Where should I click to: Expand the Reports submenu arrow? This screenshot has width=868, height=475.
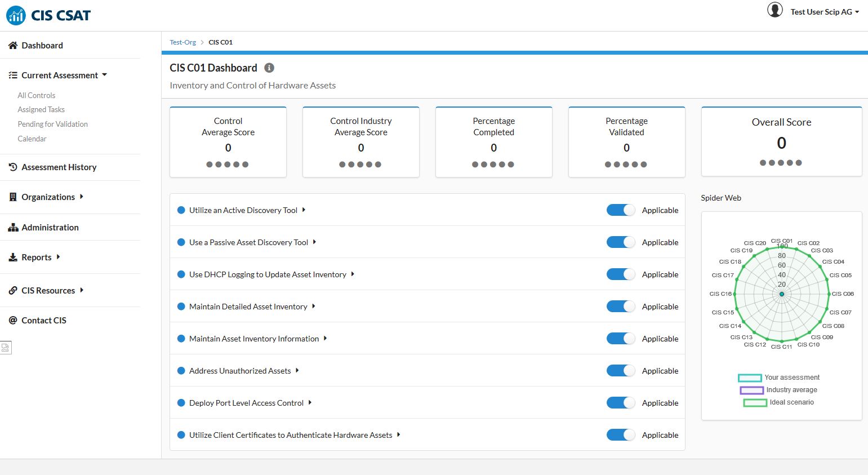[x=59, y=257]
